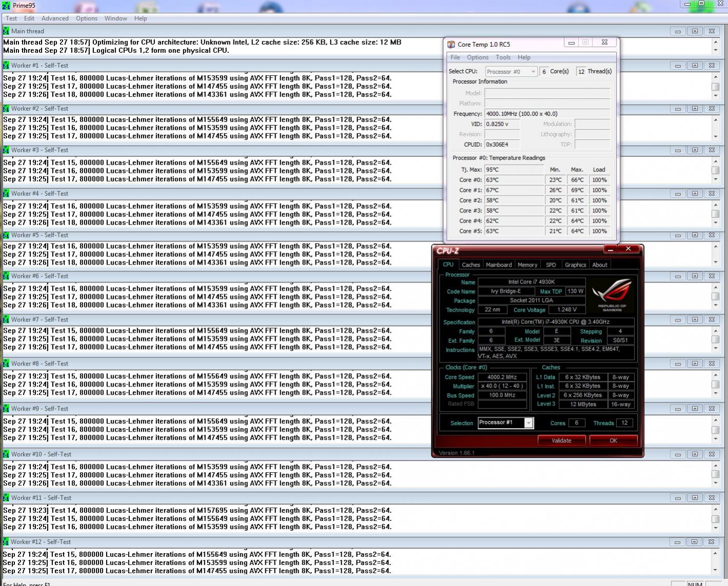
Task: Click the scrollbar thumb in Worker #6 pane
Action: (x=716, y=297)
